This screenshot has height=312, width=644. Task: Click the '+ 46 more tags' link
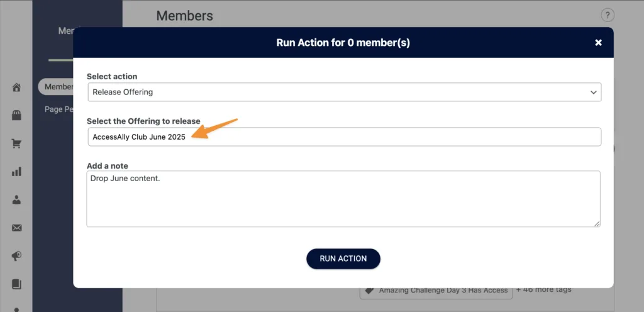543,290
